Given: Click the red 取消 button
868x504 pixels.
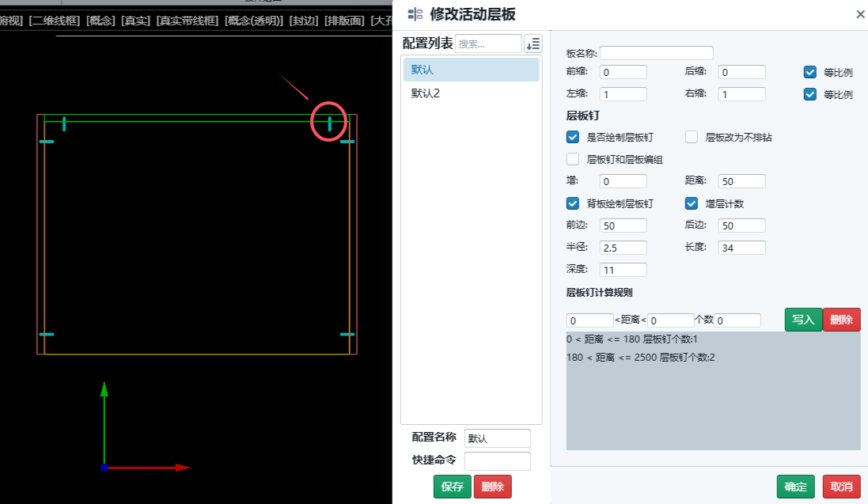Looking at the screenshot, I should [842, 487].
